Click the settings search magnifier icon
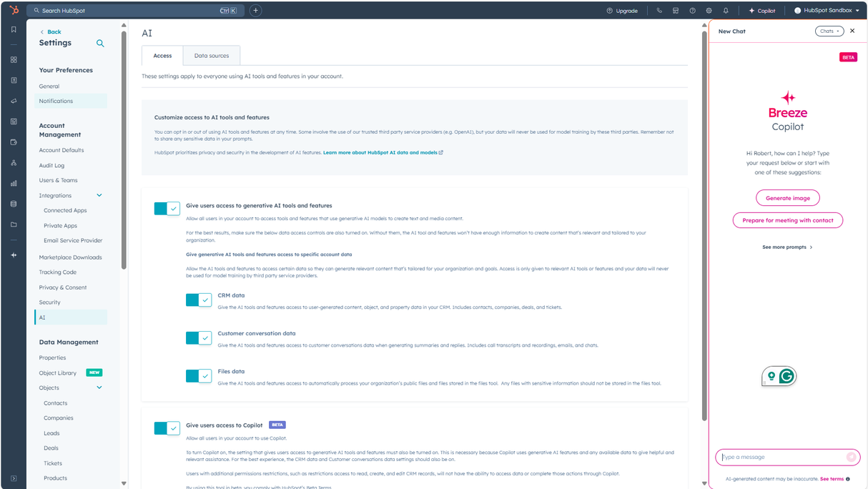The image size is (868, 489). [x=100, y=44]
